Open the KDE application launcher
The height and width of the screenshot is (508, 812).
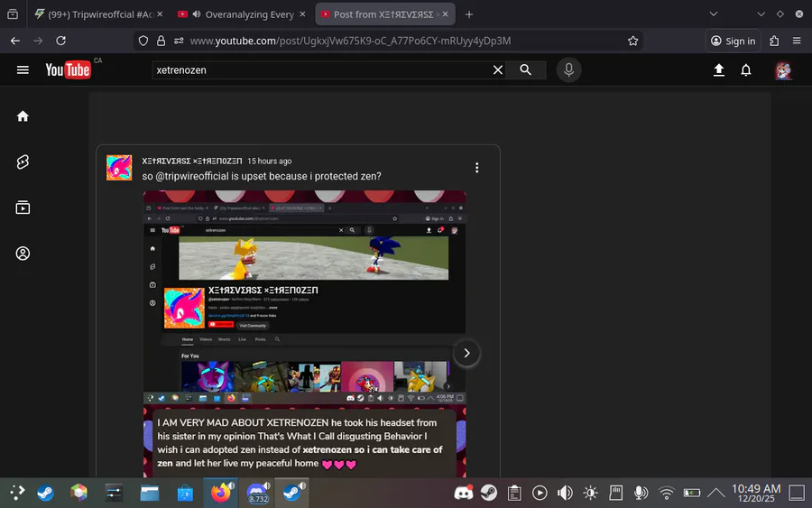[x=17, y=493]
